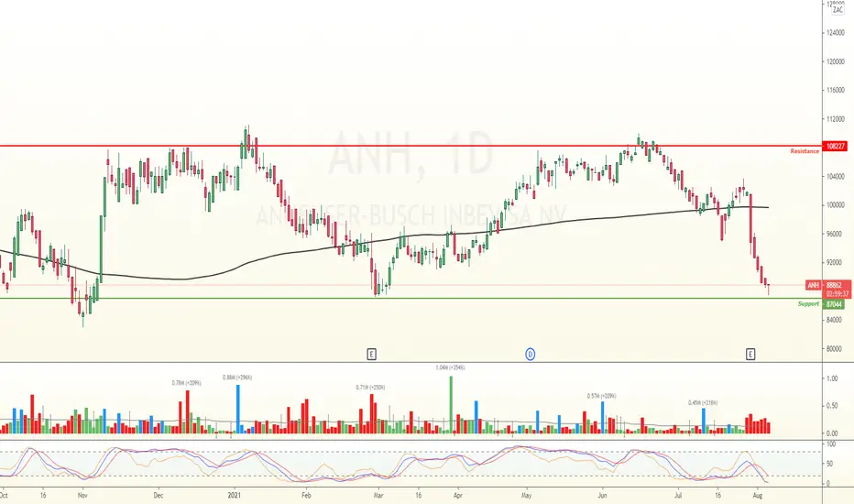Click the 0.00 volume axis label
Viewport: 854px width, 504px height.
[x=832, y=433]
